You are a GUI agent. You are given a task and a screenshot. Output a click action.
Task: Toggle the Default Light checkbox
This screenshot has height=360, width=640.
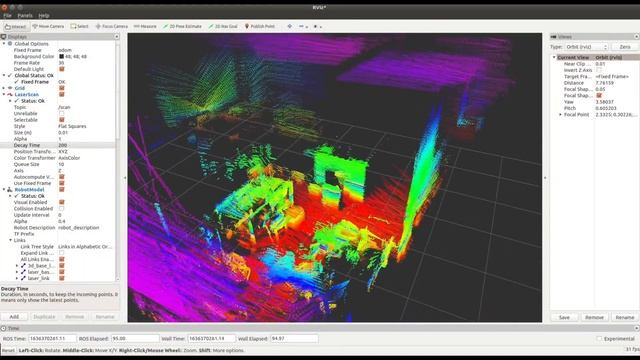pos(62,69)
